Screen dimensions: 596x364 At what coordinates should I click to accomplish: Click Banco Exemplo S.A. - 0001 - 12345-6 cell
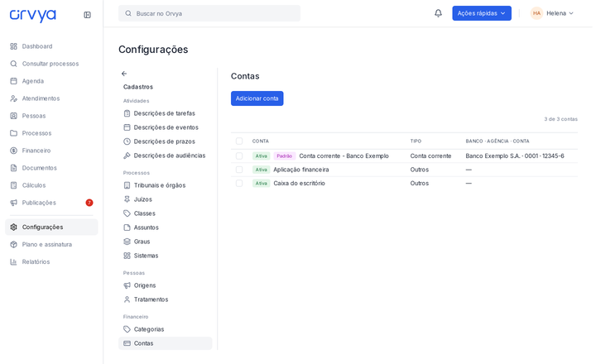tap(515, 156)
